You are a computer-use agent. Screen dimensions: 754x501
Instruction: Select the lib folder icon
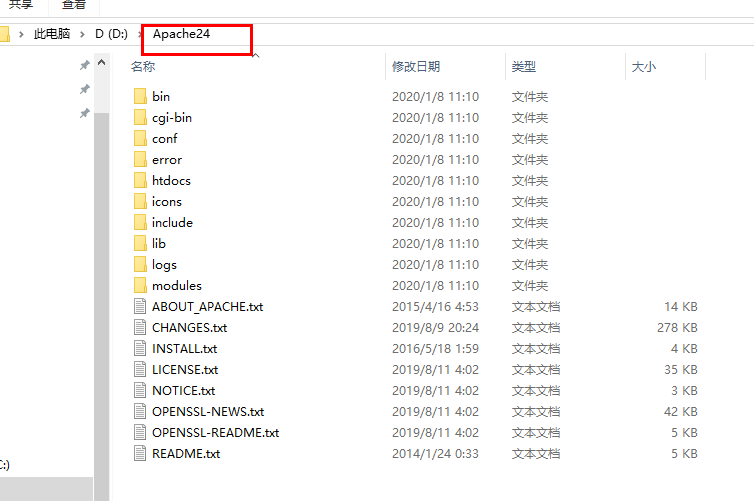tap(140, 243)
